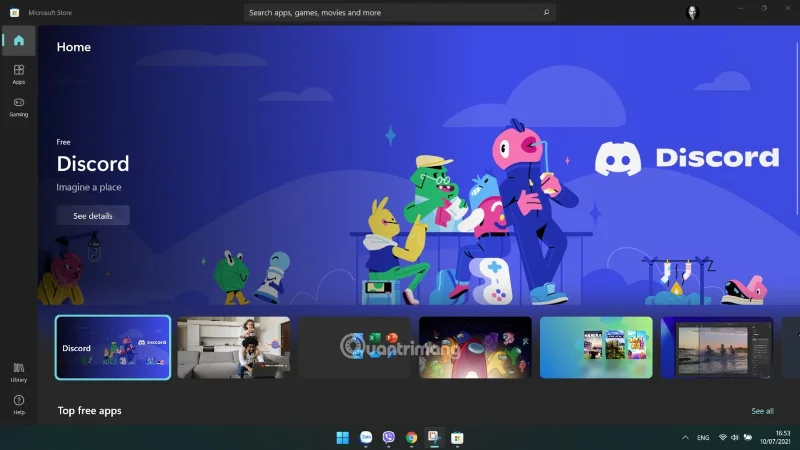
Task: Open Snipping Tool from the taskbar
Action: pyautogui.click(x=434, y=437)
